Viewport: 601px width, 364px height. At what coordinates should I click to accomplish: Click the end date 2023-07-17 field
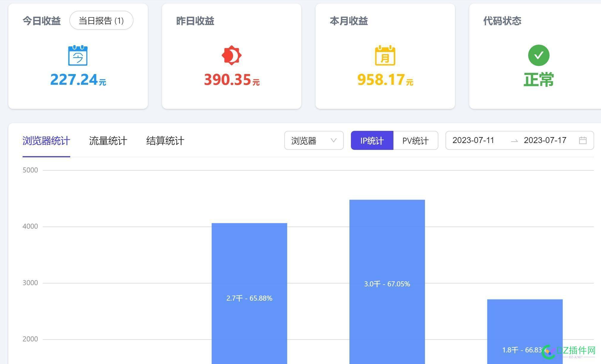click(545, 140)
